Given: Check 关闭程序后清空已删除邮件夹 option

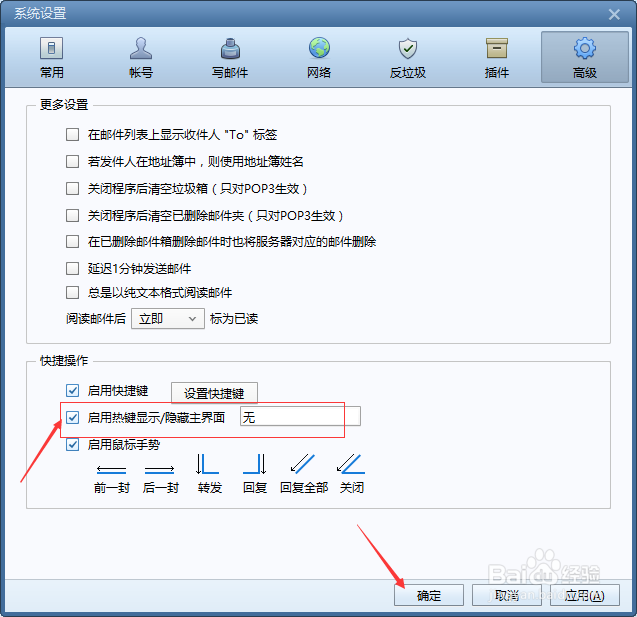Looking at the screenshot, I should [72, 215].
